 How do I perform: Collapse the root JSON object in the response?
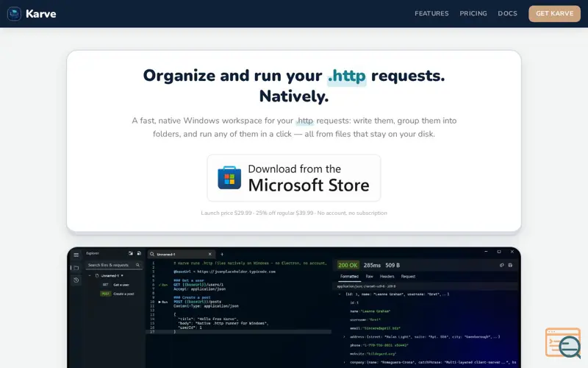(340, 294)
